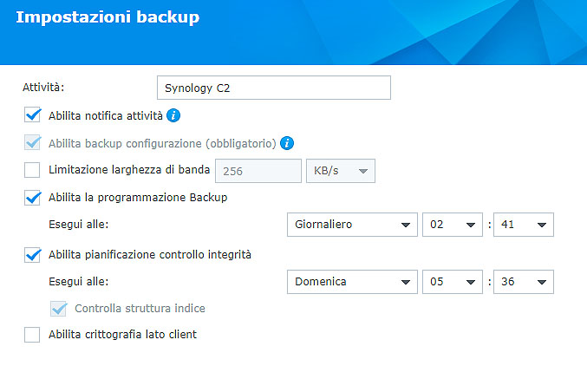
Task: Open the Giornaliero frequency dropdown
Action: point(351,225)
